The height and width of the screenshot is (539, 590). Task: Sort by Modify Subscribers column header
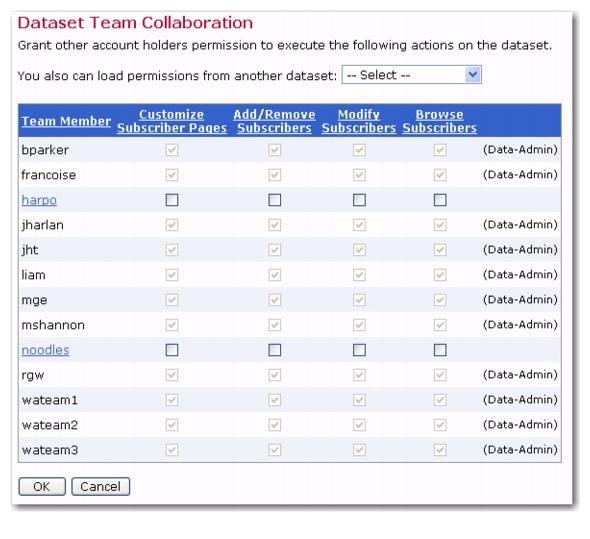[x=359, y=121]
